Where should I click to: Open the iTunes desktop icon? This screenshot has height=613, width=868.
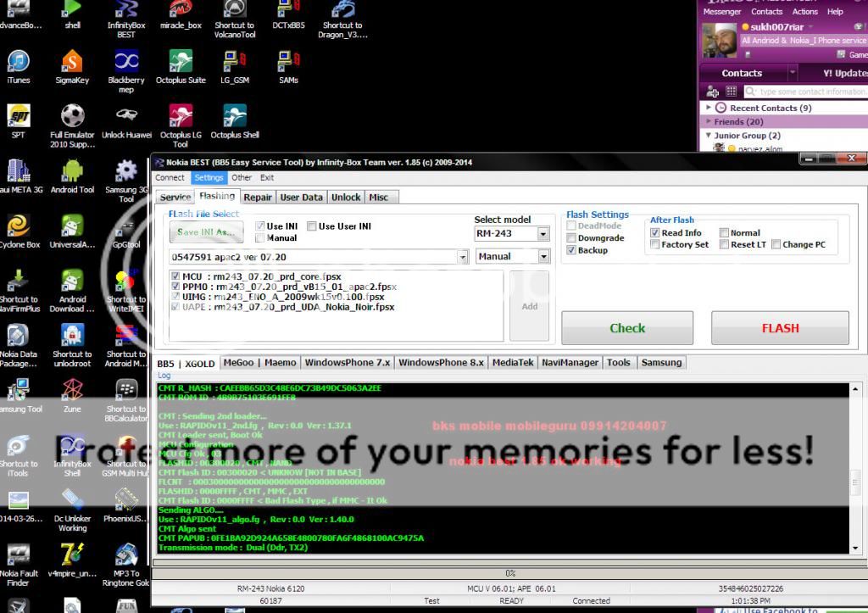[x=19, y=66]
